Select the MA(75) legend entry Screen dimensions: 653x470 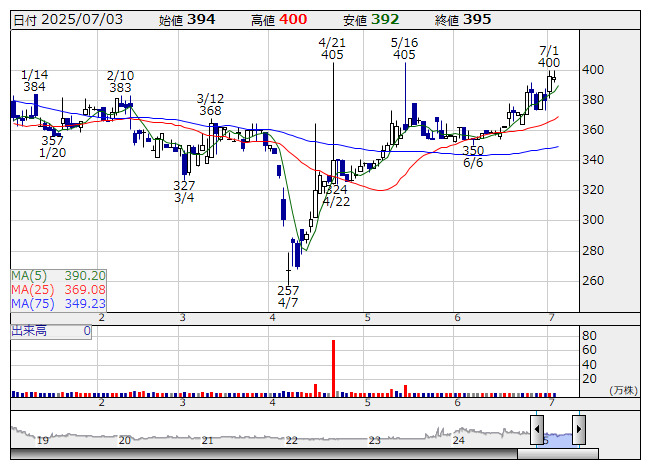pos(58,303)
